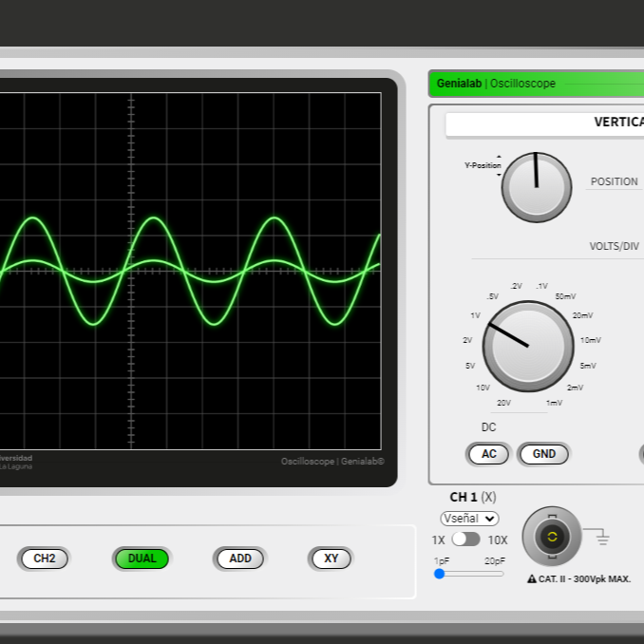
Task: Switch display to CH2 mode
Action: coord(45,559)
